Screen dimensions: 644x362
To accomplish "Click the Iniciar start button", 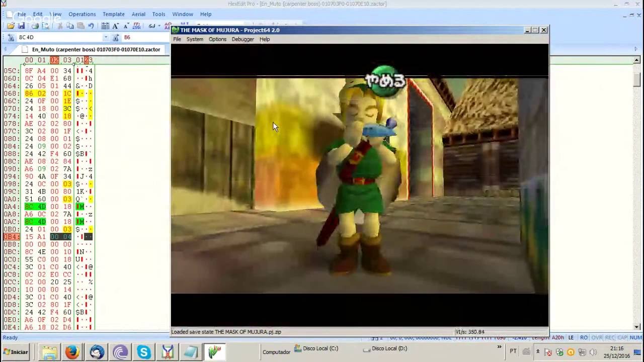I will [x=16, y=352].
